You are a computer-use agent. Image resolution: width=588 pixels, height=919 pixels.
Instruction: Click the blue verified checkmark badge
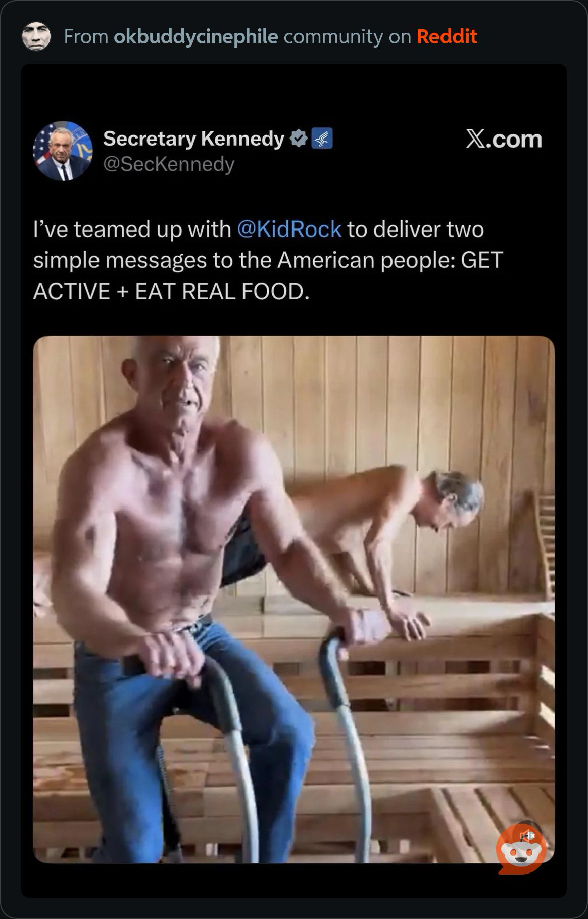point(299,139)
